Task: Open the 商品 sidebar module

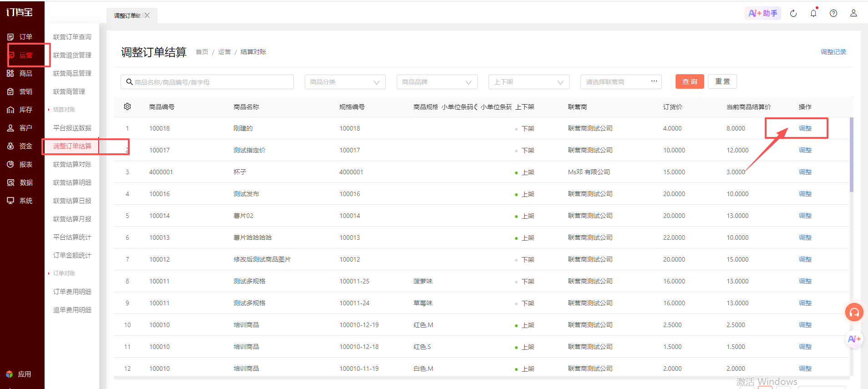Action: (20, 73)
